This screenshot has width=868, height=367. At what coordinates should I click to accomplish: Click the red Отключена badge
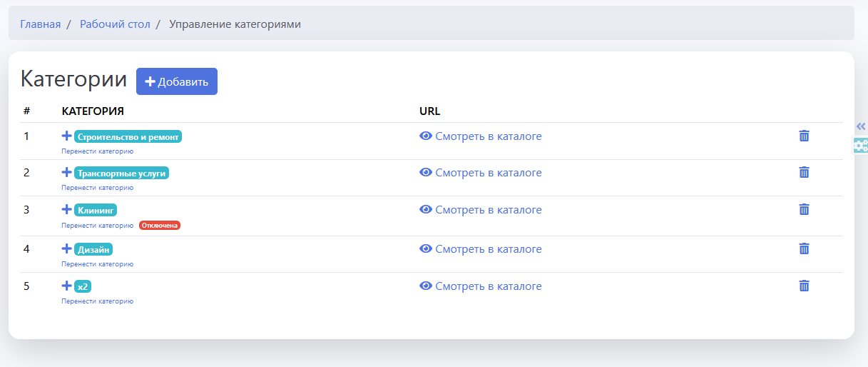(x=160, y=226)
